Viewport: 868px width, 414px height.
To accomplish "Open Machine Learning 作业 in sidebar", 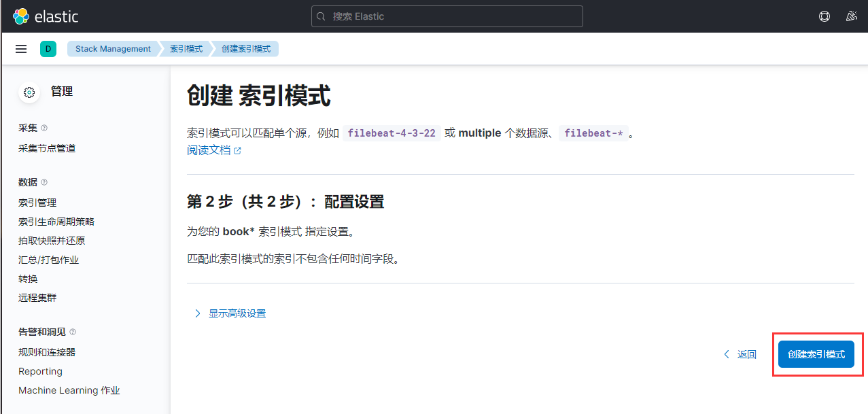I will (x=69, y=390).
